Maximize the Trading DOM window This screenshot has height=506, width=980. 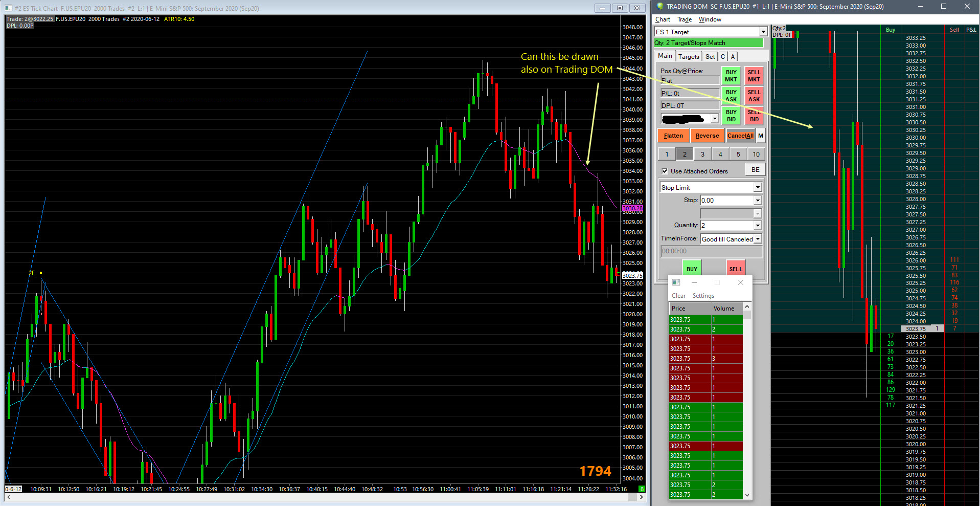coord(944,6)
